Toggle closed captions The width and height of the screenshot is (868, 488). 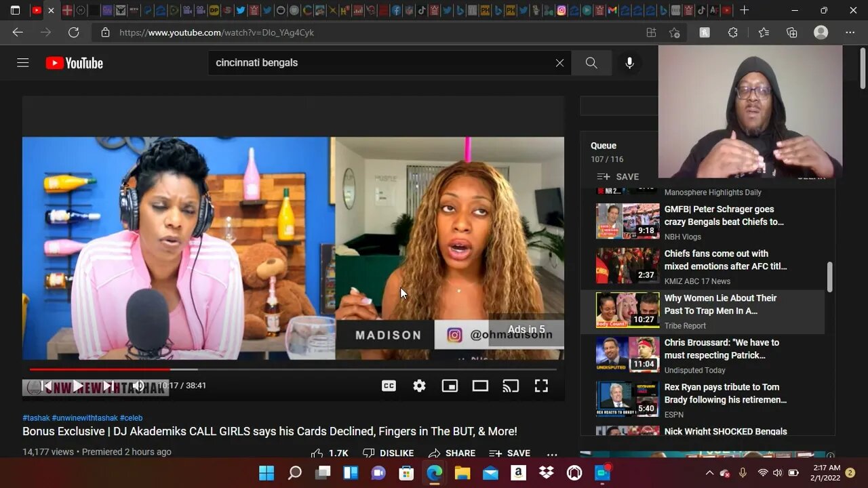click(x=389, y=386)
